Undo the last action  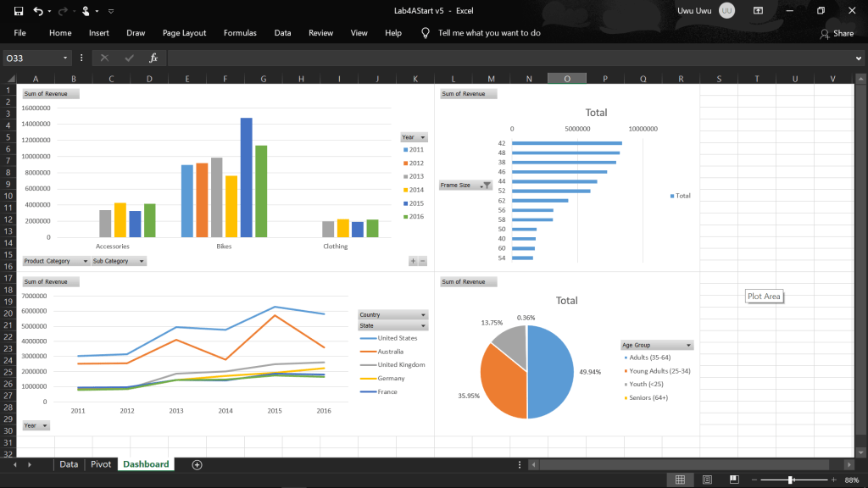pyautogui.click(x=38, y=11)
